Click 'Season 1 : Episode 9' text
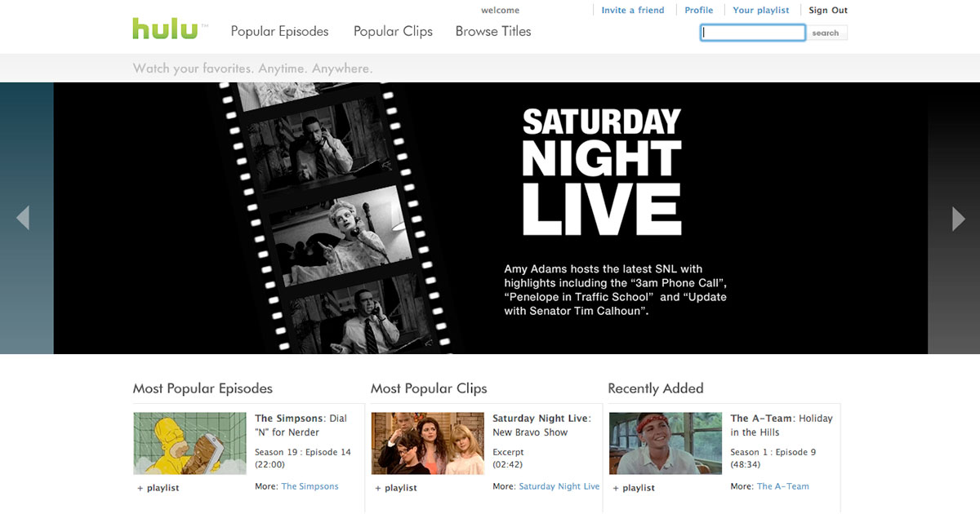 tap(773, 452)
